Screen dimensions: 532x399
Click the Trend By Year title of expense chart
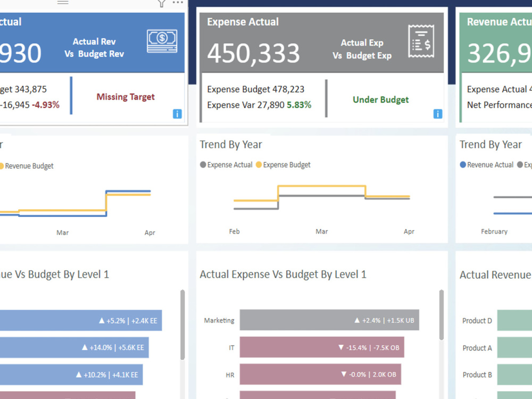pos(231,144)
